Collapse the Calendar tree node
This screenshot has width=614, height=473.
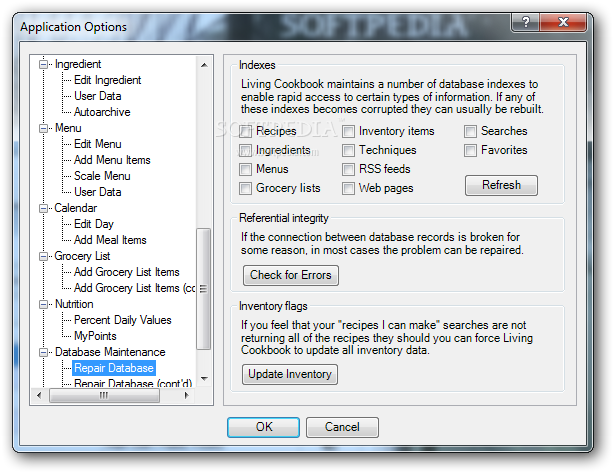[43, 208]
